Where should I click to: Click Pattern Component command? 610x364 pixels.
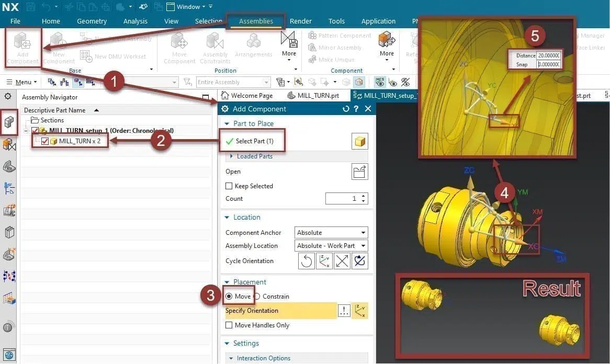click(340, 36)
